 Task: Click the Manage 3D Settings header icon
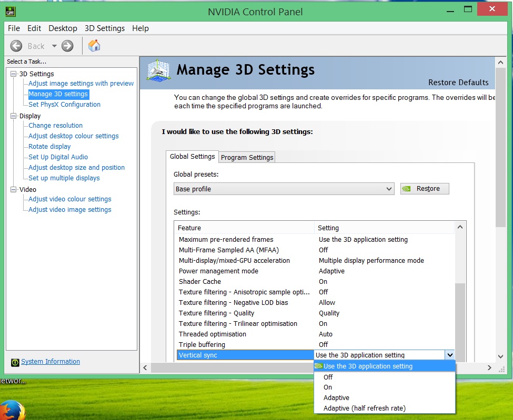tap(158, 70)
